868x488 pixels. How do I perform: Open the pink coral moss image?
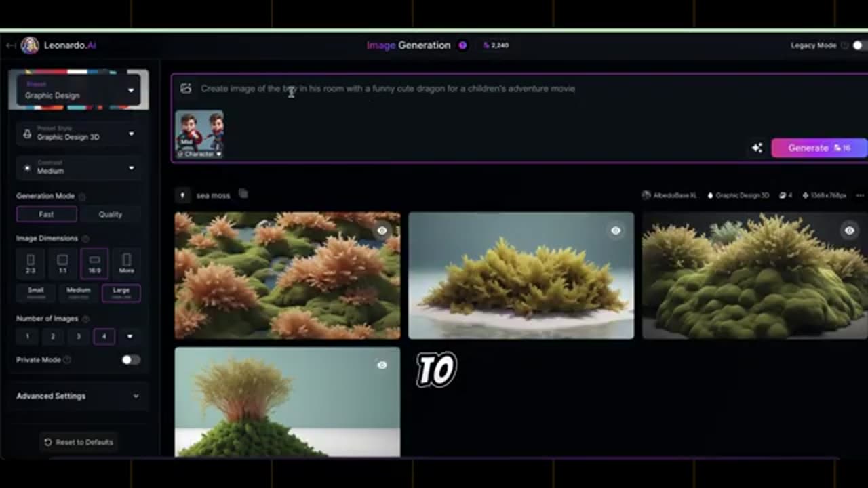pos(288,276)
